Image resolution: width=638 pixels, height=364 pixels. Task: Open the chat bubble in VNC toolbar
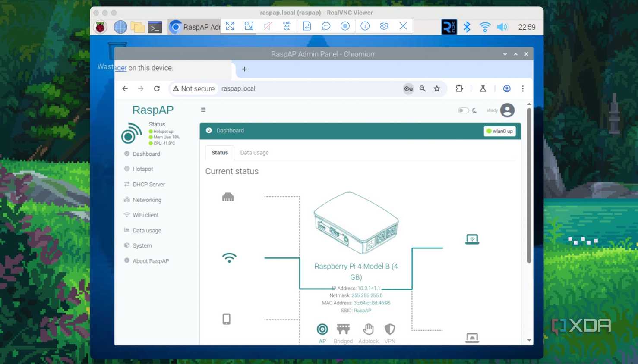coord(326,26)
